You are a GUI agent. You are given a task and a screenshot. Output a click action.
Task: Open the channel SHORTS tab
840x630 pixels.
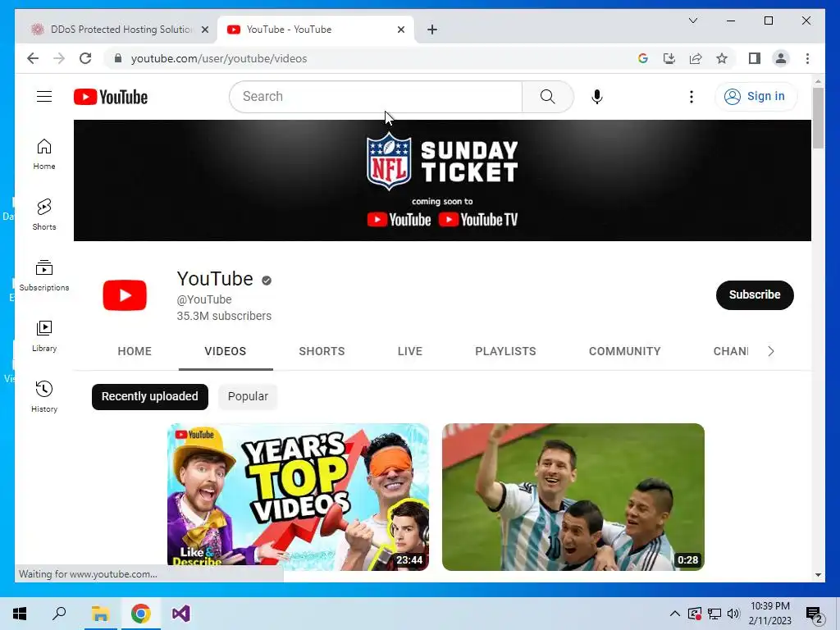pos(322,351)
